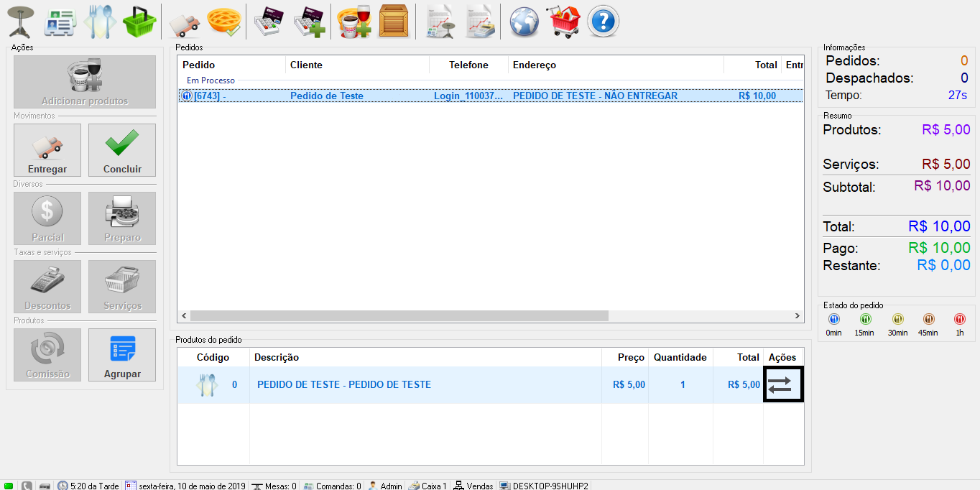Open the delivery truck toolbar icon
980x490 pixels.
click(184, 22)
